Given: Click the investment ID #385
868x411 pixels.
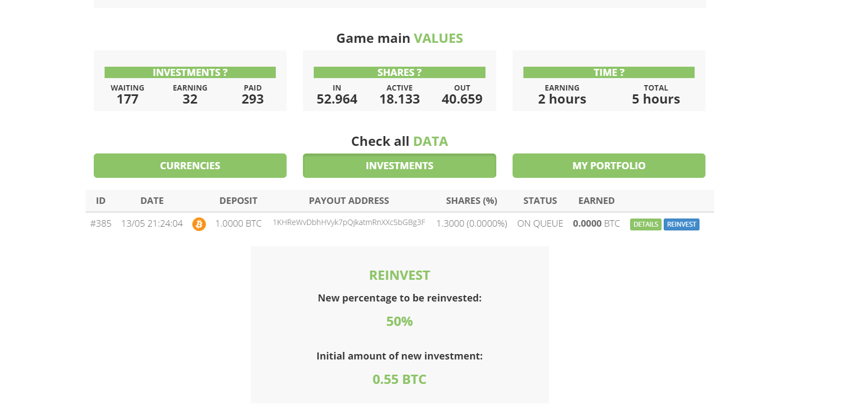Looking at the screenshot, I should point(101,223).
